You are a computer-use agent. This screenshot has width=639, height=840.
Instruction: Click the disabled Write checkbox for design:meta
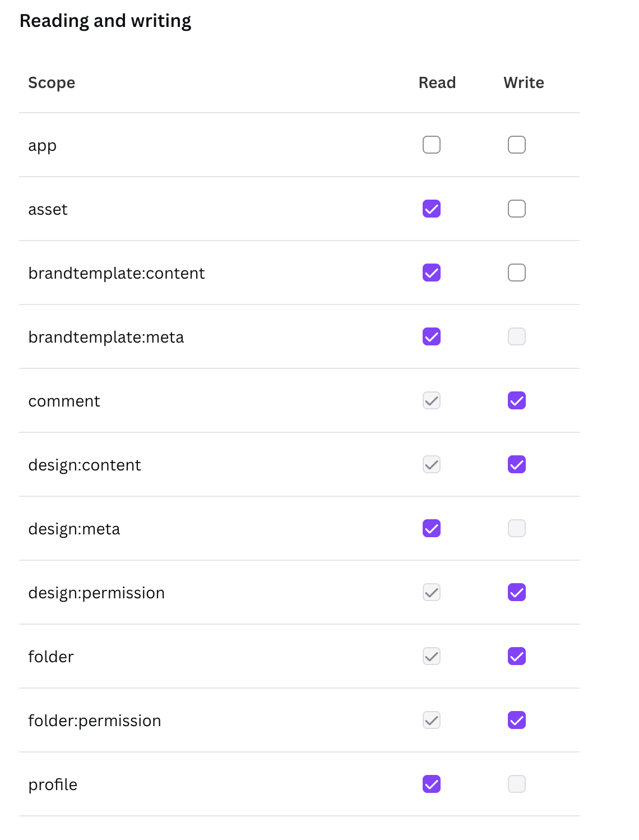(x=517, y=528)
